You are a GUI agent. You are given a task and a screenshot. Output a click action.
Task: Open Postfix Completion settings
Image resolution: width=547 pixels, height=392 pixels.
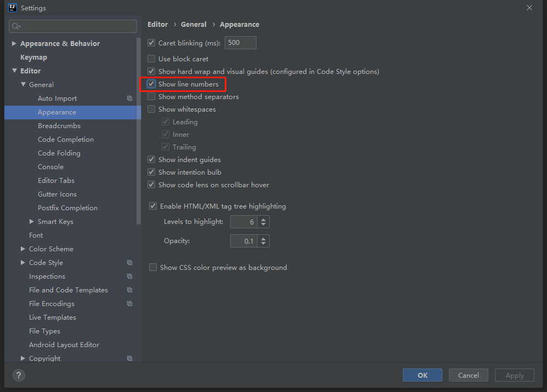coord(67,207)
